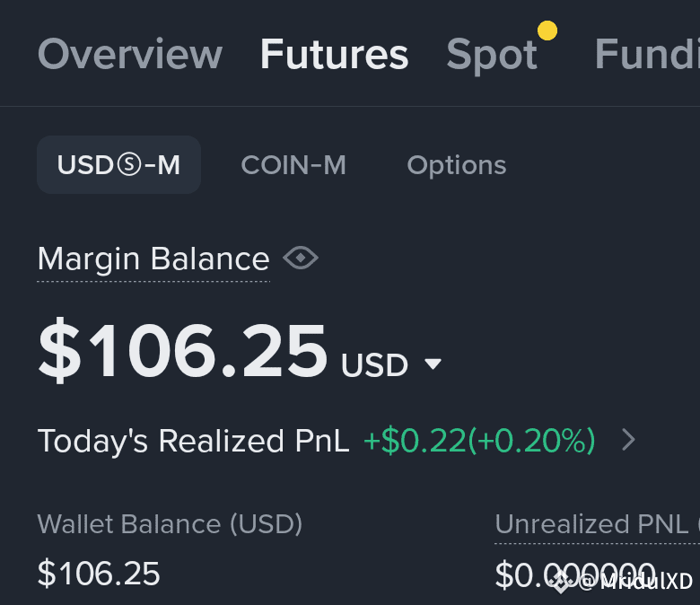The height and width of the screenshot is (605, 700).
Task: Open the USD currency dropdown arrow
Action: (x=433, y=364)
